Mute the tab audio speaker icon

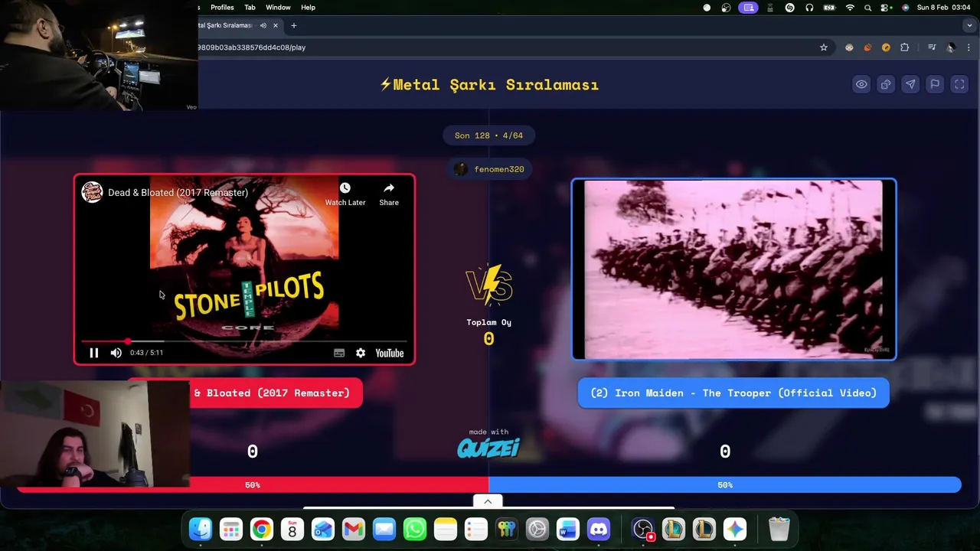pyautogui.click(x=263, y=25)
